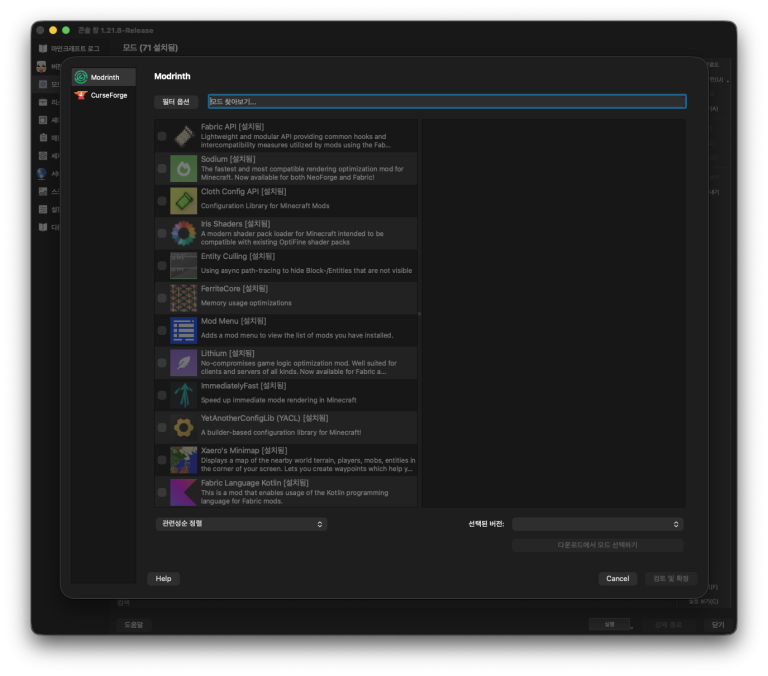Click the FerriteCore mod icon
The height and width of the screenshot is (676, 768).
point(184,298)
